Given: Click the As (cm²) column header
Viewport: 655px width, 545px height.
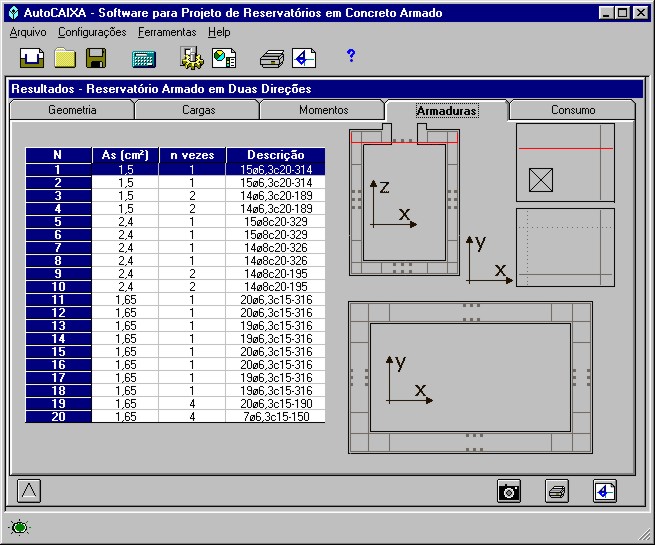Looking at the screenshot, I should [125, 155].
